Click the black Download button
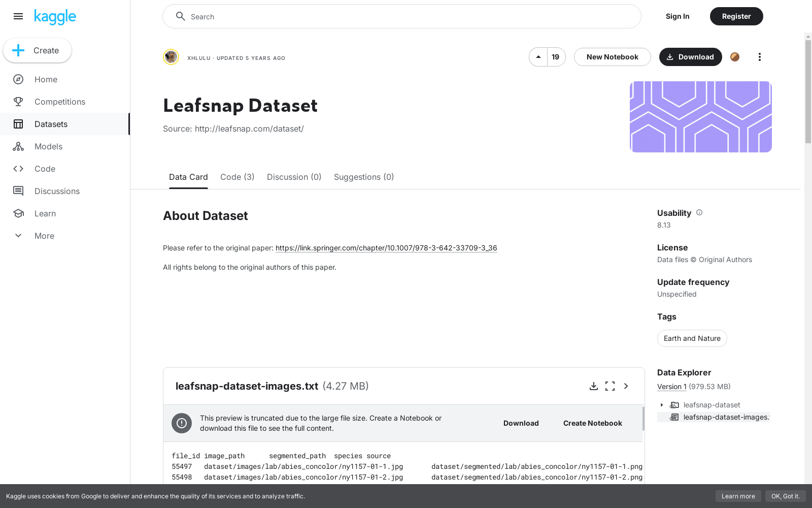 coord(691,57)
